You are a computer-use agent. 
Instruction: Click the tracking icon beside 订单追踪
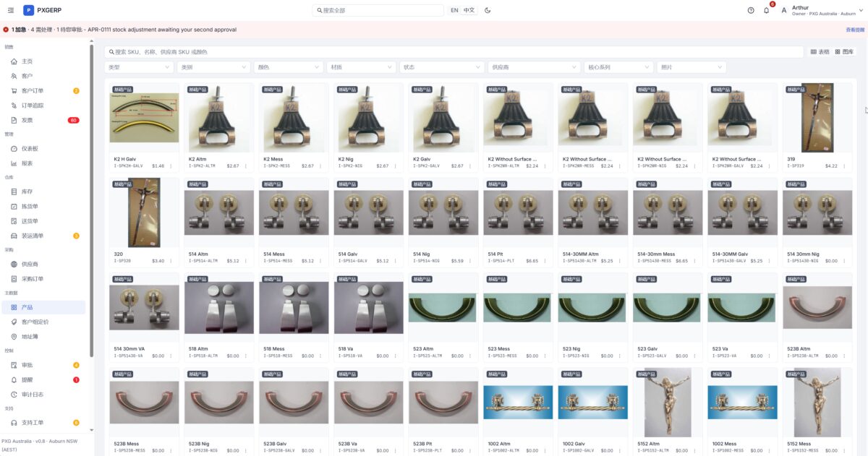tap(14, 106)
